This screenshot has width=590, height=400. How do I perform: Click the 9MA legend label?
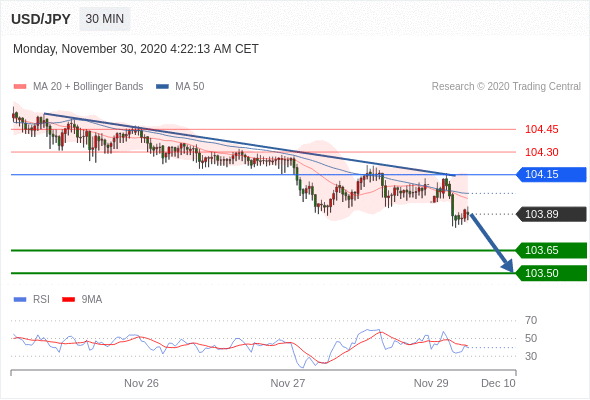pyautogui.click(x=92, y=300)
